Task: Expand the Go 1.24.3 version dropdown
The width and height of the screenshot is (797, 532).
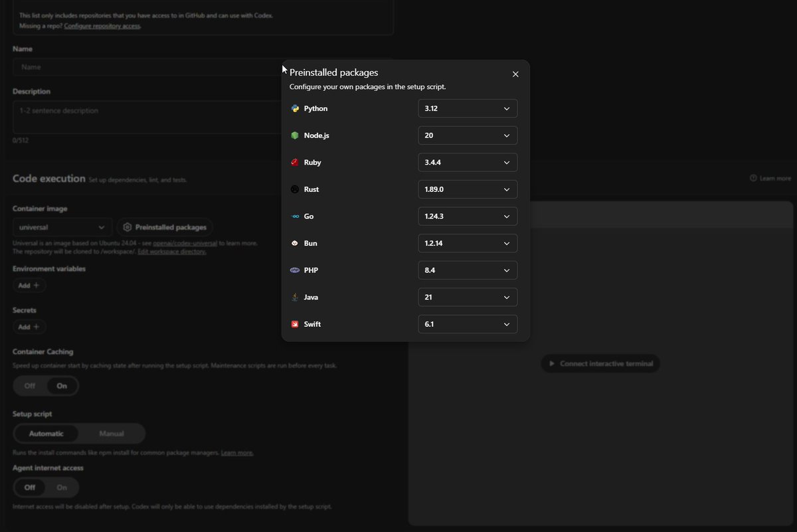Action: 468,217
